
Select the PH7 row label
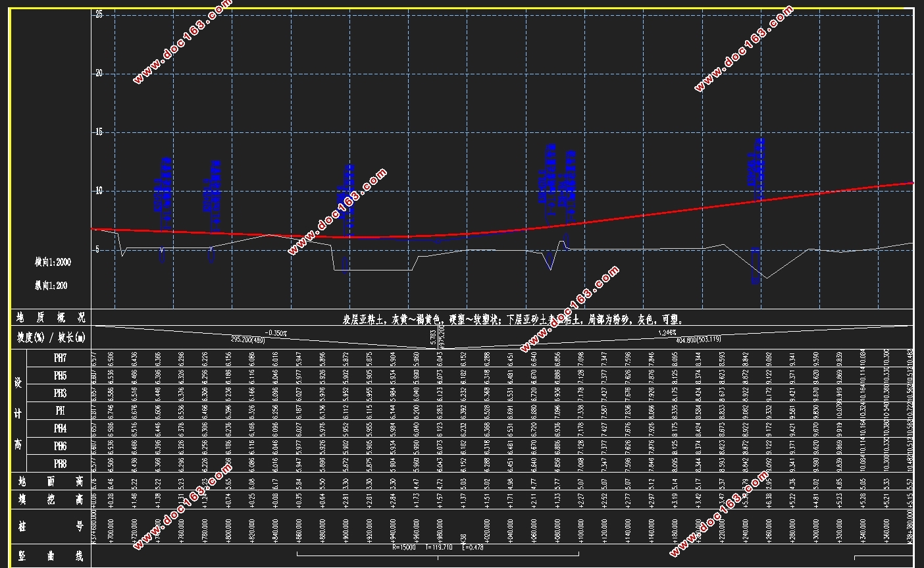click(60, 358)
